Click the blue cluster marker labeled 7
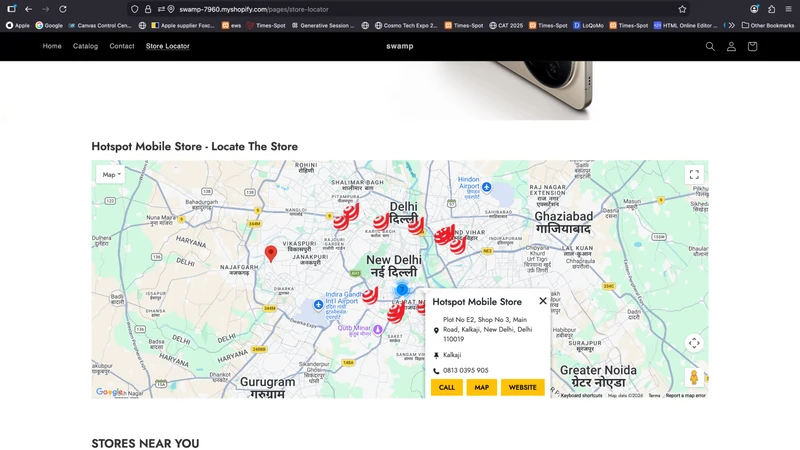800x450 pixels. pyautogui.click(x=402, y=289)
